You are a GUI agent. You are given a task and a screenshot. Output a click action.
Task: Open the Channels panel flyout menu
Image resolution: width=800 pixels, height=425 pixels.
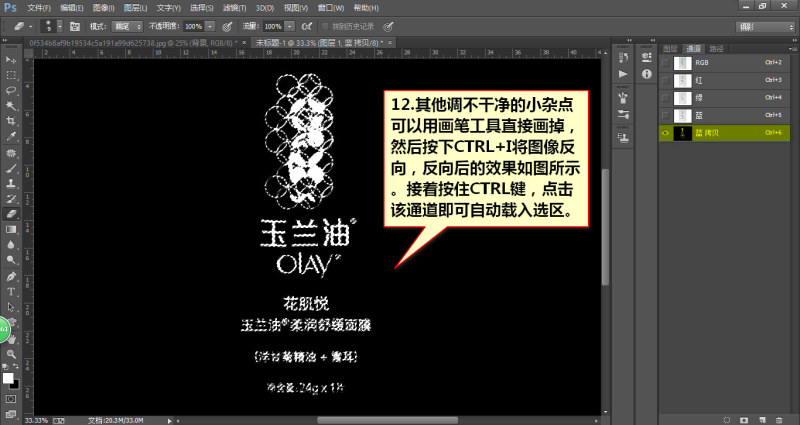[791, 48]
